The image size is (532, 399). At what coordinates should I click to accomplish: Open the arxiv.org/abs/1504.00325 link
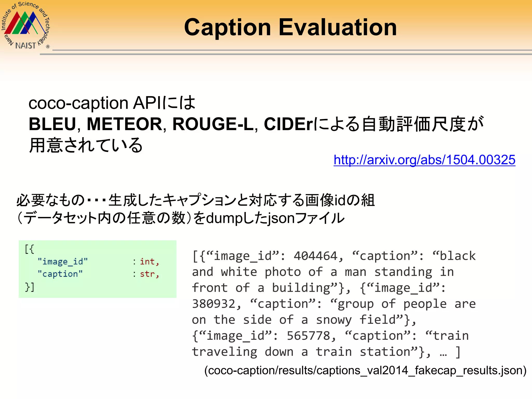point(424,159)
